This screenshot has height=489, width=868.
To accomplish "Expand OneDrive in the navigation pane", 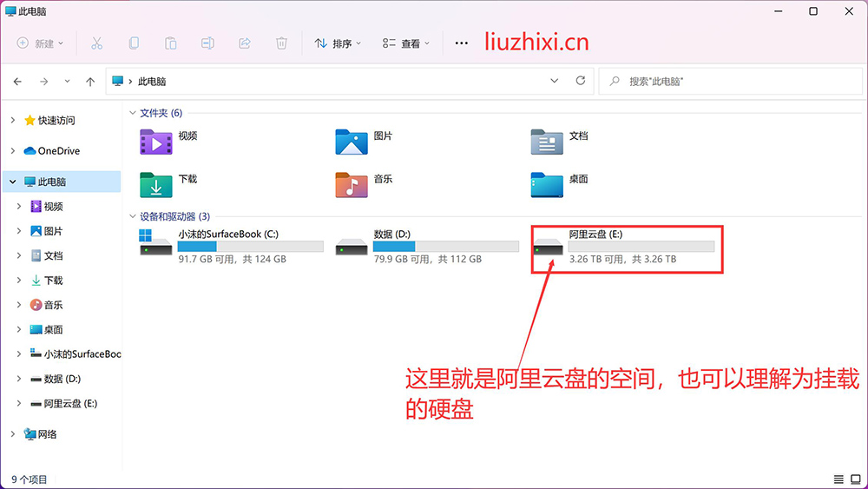I will [x=12, y=151].
